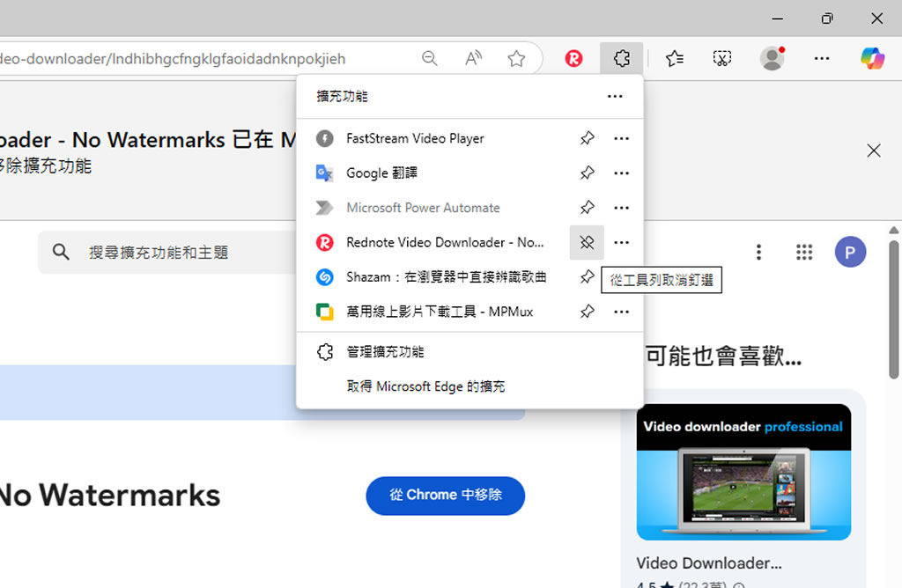Open Read Aloud from the address bar

tap(473, 58)
